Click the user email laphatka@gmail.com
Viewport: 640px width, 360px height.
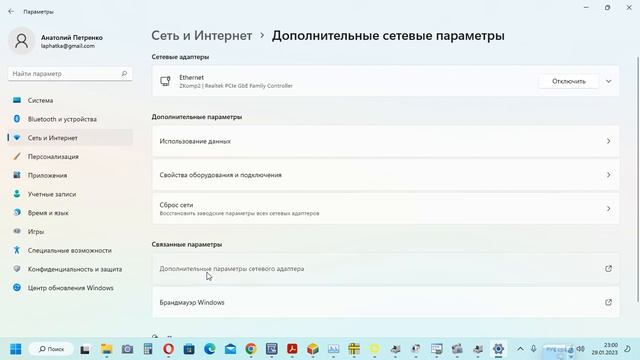68,46
